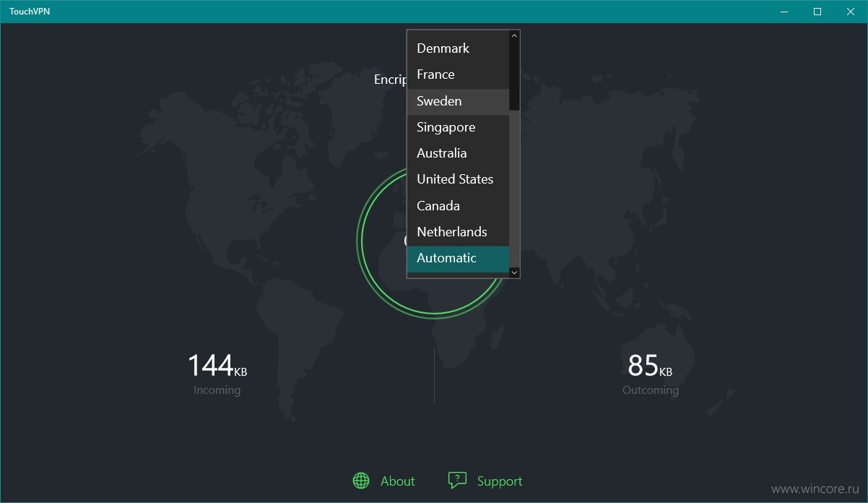The image size is (868, 503).
Task: Click the 144 KB incoming value
Action: tap(217, 366)
